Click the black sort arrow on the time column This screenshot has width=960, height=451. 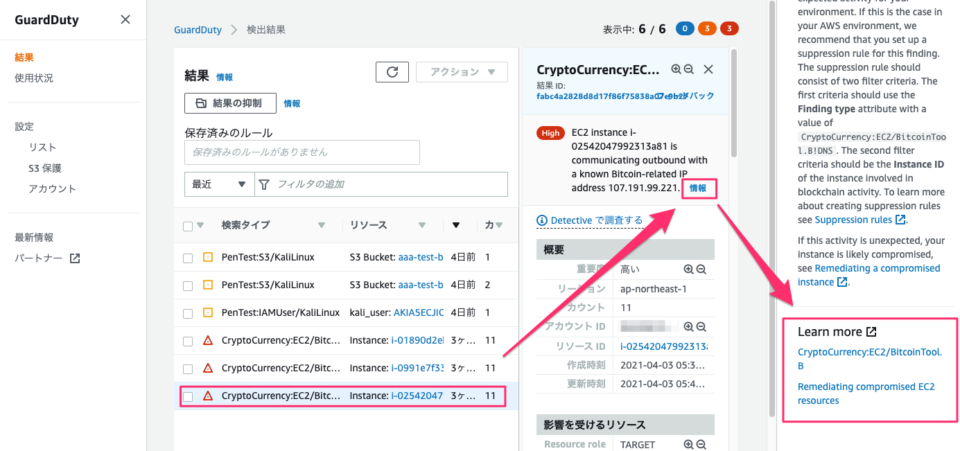pos(456,225)
